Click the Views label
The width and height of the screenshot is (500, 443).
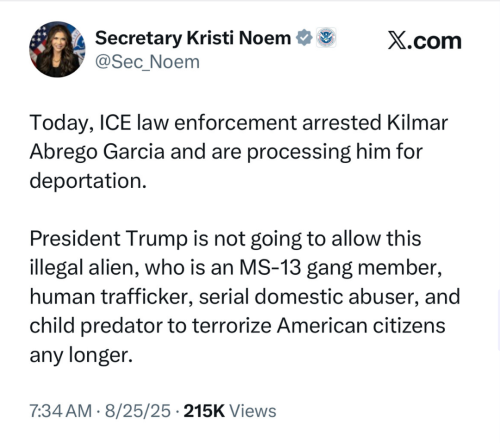pyautogui.click(x=253, y=411)
